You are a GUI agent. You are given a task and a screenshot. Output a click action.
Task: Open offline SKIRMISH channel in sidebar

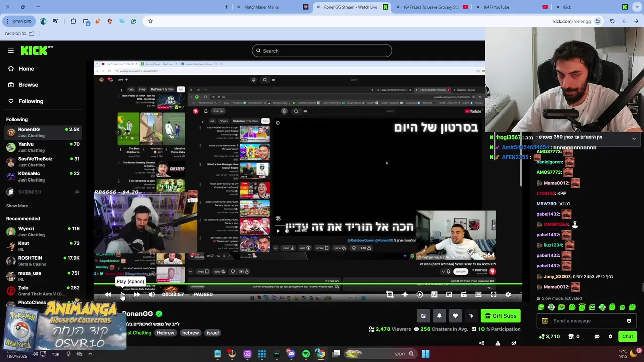click(43, 192)
